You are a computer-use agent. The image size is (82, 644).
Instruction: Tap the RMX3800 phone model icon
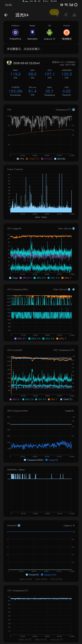(32, 32)
